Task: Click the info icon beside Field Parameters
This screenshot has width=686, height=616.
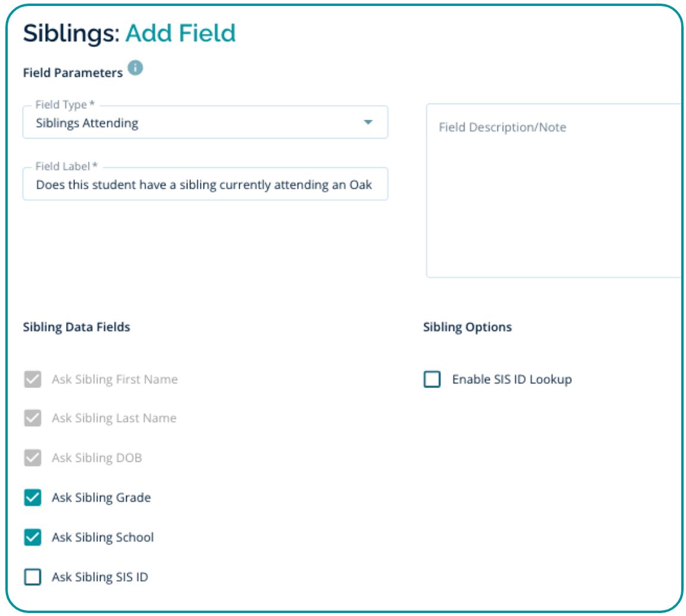Action: pyautogui.click(x=136, y=68)
